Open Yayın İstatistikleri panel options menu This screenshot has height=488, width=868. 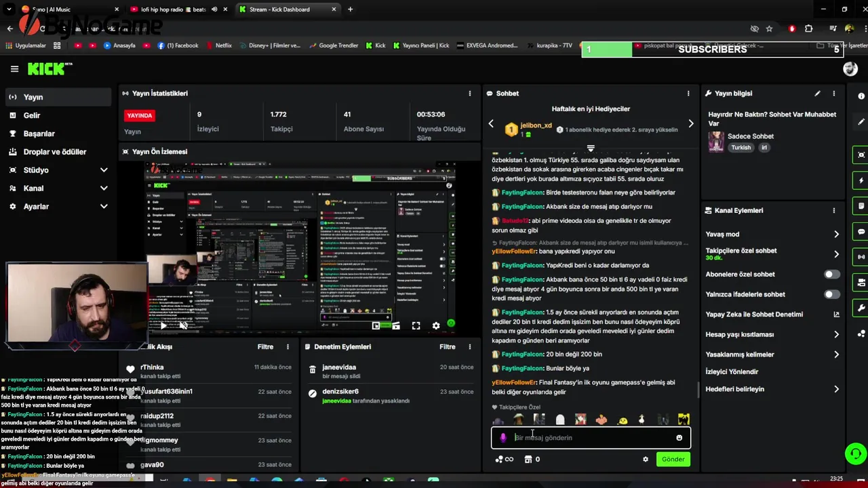(470, 94)
